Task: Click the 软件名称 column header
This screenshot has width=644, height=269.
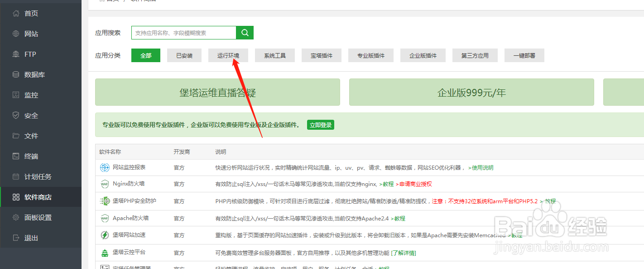Action: tap(110, 152)
